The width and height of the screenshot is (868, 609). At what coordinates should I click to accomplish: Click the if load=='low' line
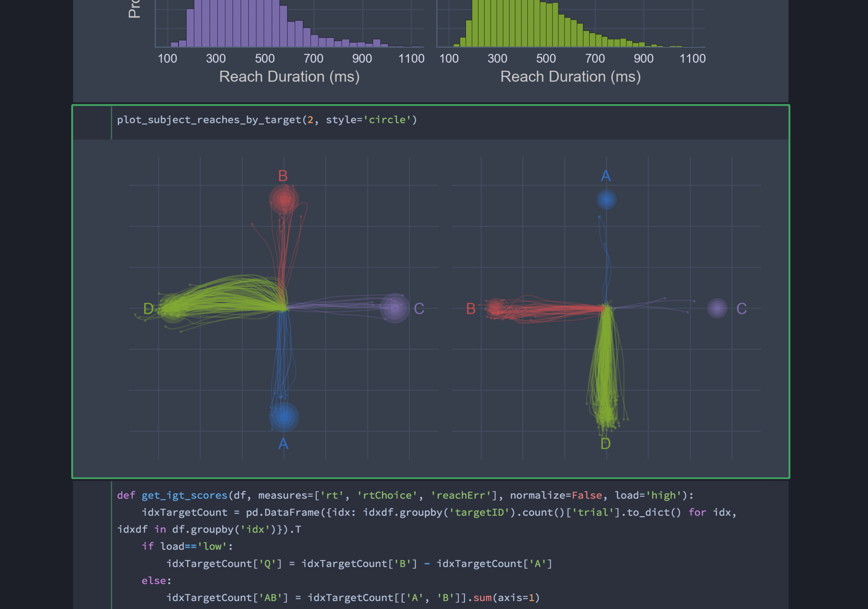[x=187, y=546]
